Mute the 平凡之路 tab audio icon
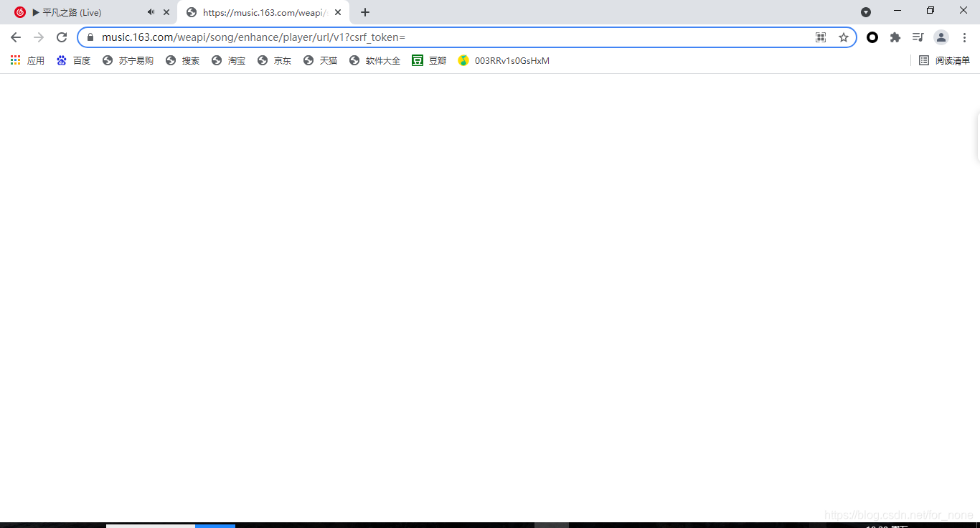This screenshot has height=528, width=980. (151, 12)
